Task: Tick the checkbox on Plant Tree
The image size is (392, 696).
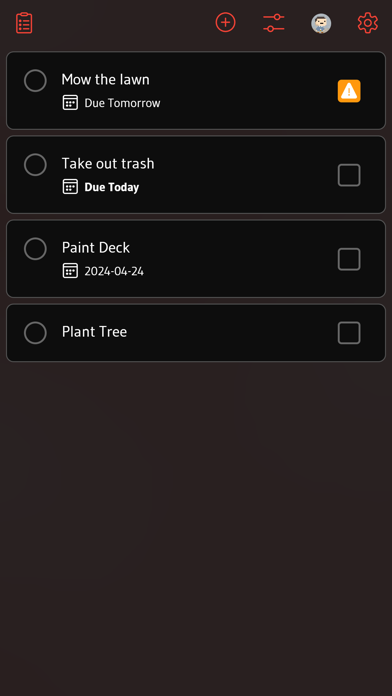Action: pos(349,333)
